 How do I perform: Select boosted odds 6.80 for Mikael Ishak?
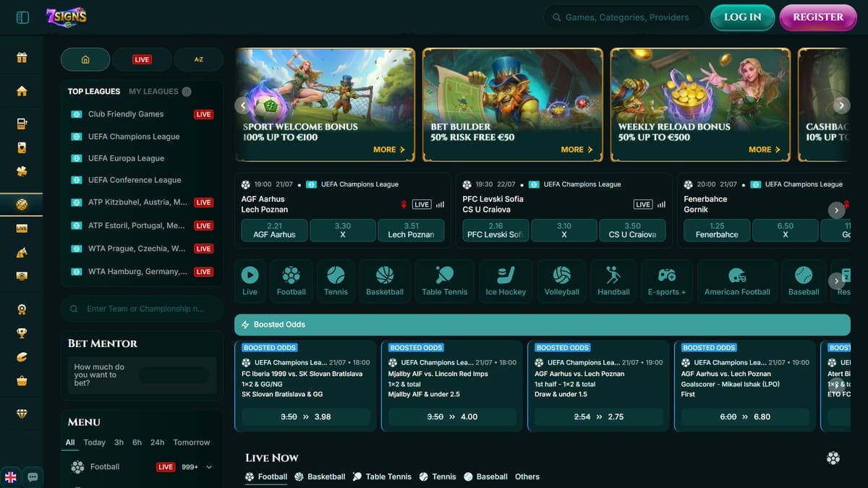point(745,417)
